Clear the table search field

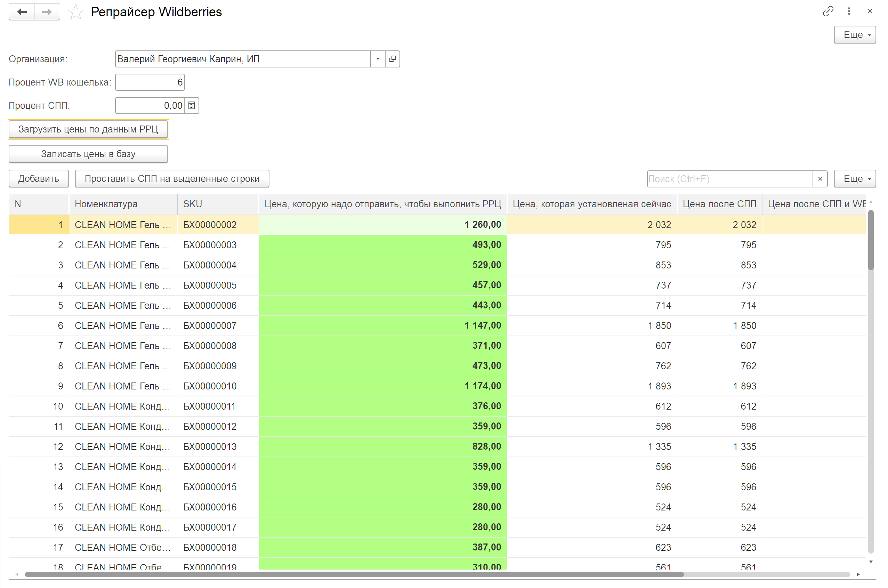[x=820, y=179]
